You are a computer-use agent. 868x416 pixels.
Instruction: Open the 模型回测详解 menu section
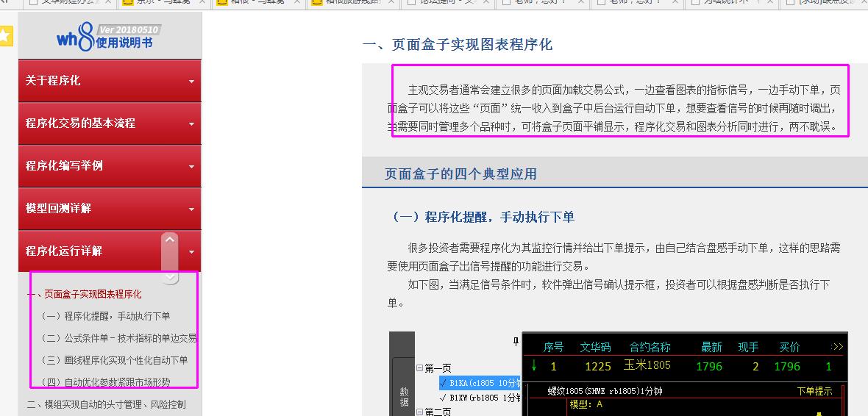tap(110, 209)
